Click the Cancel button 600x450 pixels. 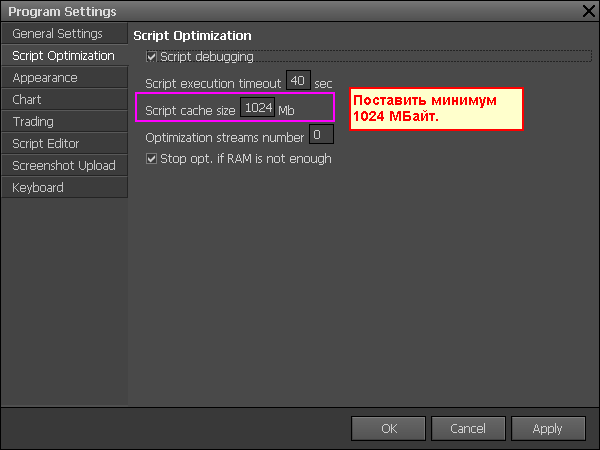click(x=468, y=428)
